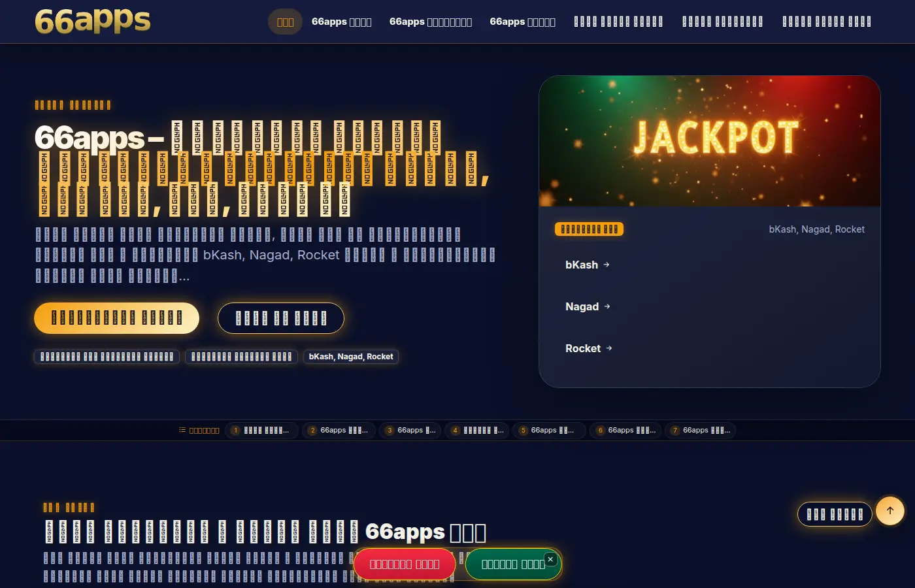The width and height of the screenshot is (915, 588).
Task: Jump to contents item numbered 3
Action: point(410,430)
